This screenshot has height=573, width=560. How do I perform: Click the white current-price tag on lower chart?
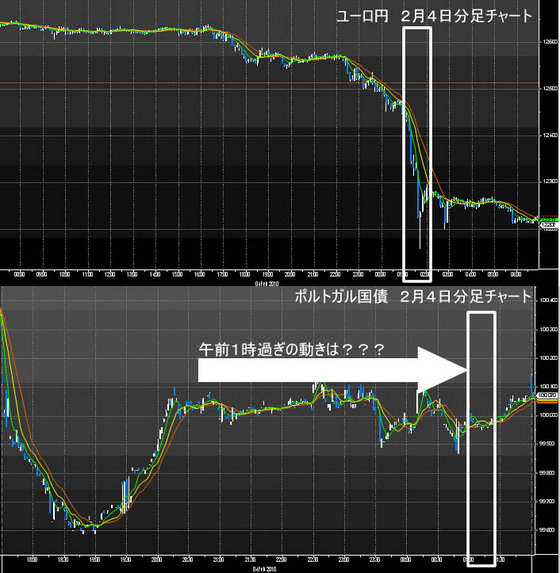click(547, 396)
